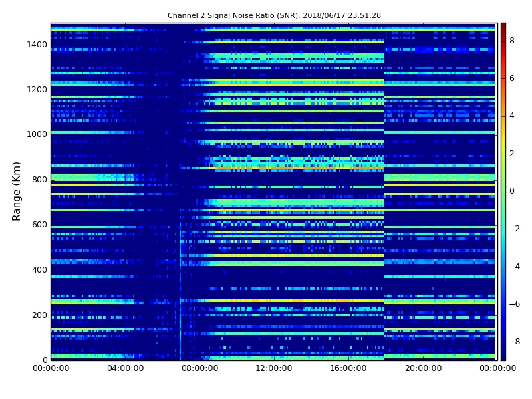Viewport: 532px width, 399px height.
Task: Click the colorbar value −4 label
Action: 515,267
